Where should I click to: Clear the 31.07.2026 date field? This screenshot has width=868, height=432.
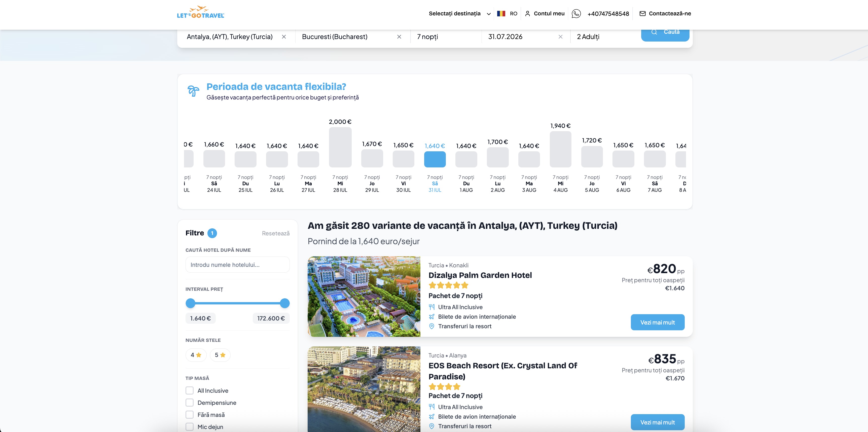coord(560,37)
